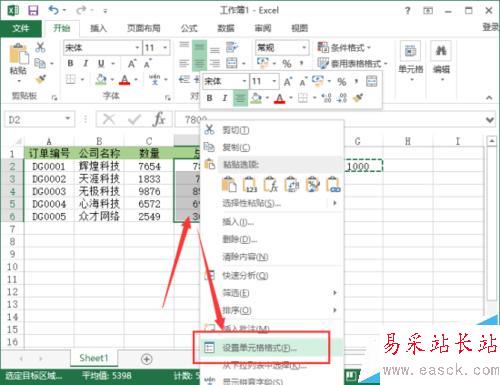
Task: Open mini toolbar font size dropdown
Action: (274, 81)
